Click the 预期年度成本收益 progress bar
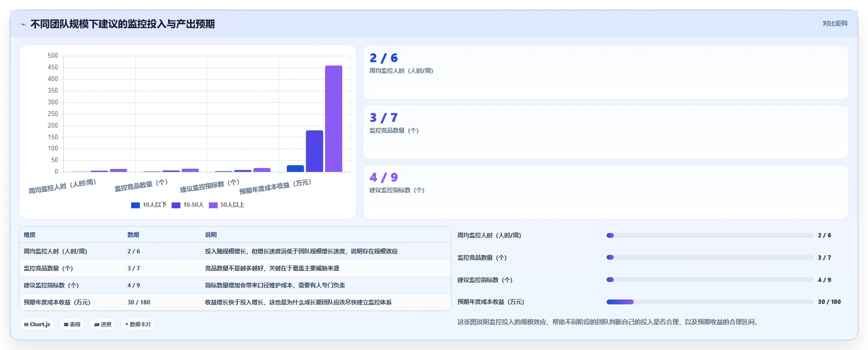 (710, 302)
